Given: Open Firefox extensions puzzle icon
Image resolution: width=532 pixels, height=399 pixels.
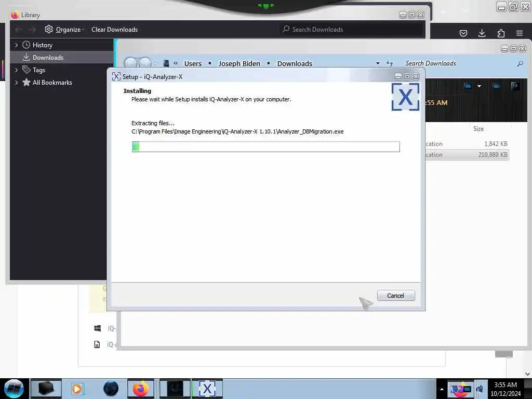Looking at the screenshot, I should click(x=501, y=33).
